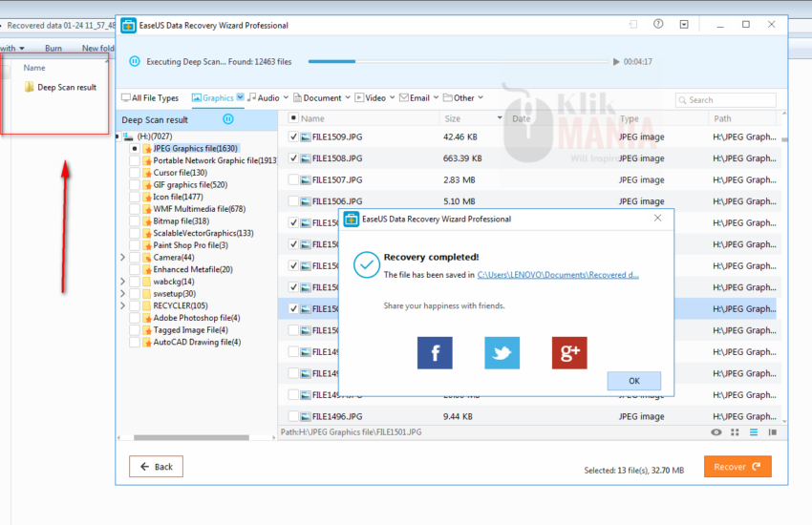Toggle JPEG Graphics file(1630) checkbox
Viewport: 812px width, 525px height.
(x=135, y=149)
